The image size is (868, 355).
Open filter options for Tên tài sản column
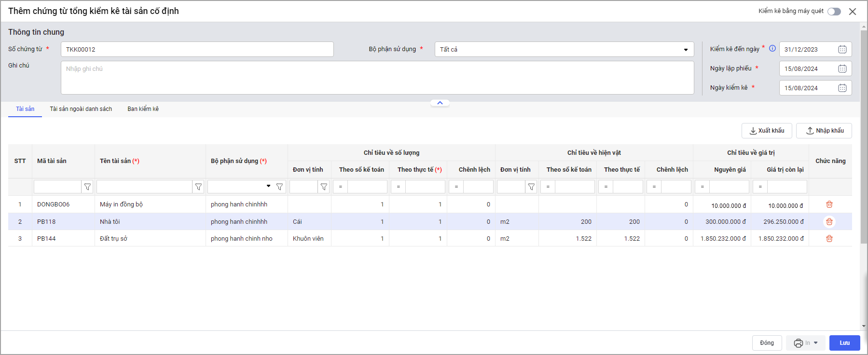click(198, 187)
